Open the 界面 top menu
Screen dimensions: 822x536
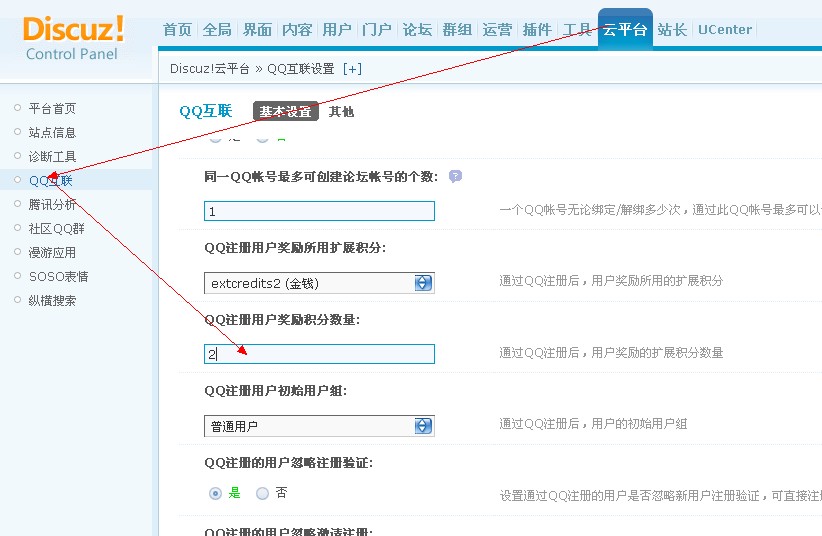click(x=257, y=29)
